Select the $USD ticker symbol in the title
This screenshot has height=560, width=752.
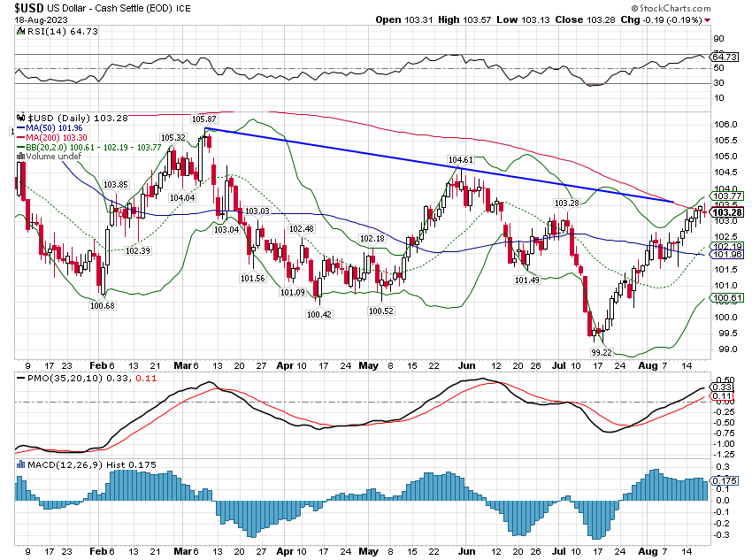pos(29,8)
